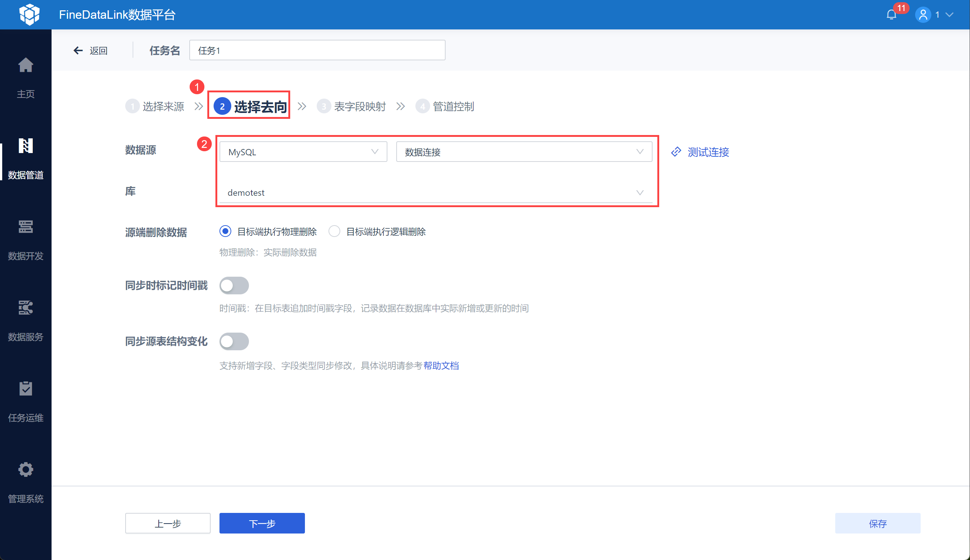Select 目标端执行物理删除 radio option
This screenshot has height=560, width=970.
click(225, 231)
